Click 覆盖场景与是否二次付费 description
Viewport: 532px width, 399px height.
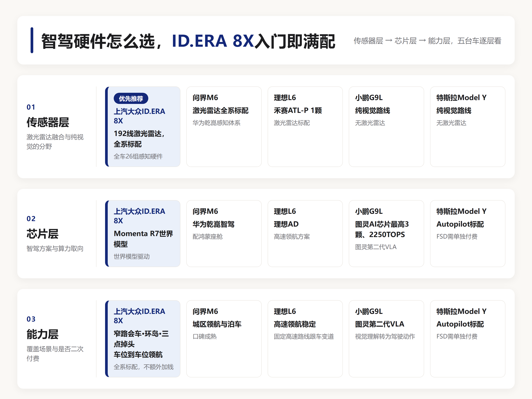click(55, 354)
